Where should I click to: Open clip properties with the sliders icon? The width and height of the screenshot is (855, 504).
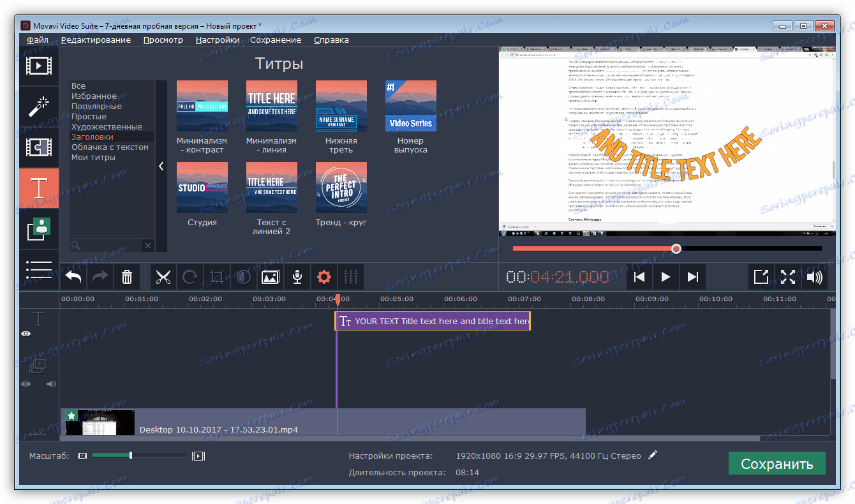coord(350,277)
